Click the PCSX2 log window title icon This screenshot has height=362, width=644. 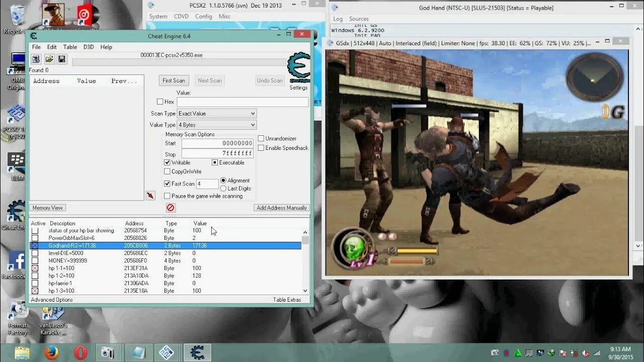[335, 8]
